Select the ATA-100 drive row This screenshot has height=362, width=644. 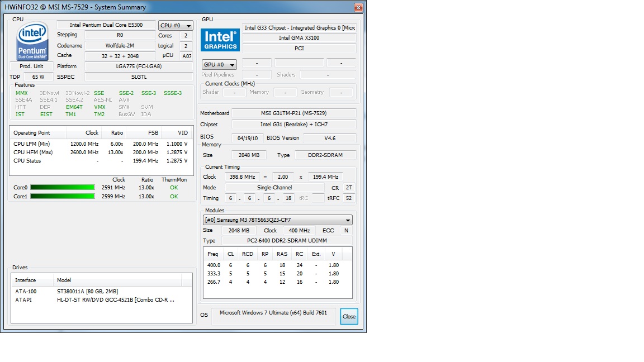(x=101, y=292)
